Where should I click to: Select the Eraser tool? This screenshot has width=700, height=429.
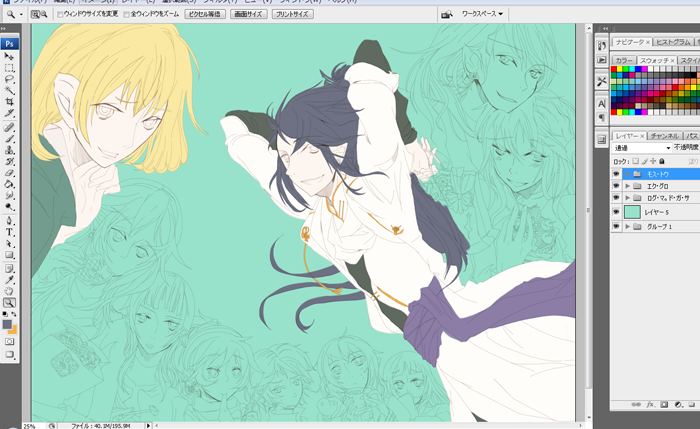[x=9, y=173]
